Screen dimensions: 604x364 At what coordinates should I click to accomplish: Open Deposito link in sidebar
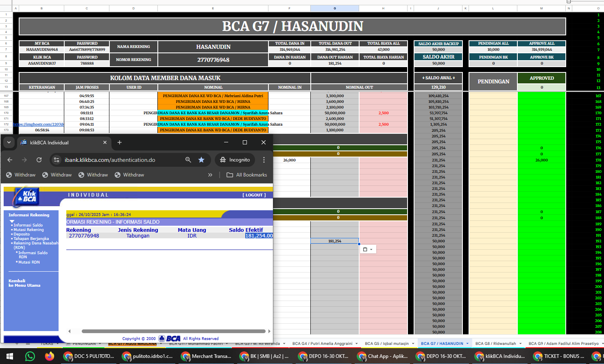(x=22, y=234)
